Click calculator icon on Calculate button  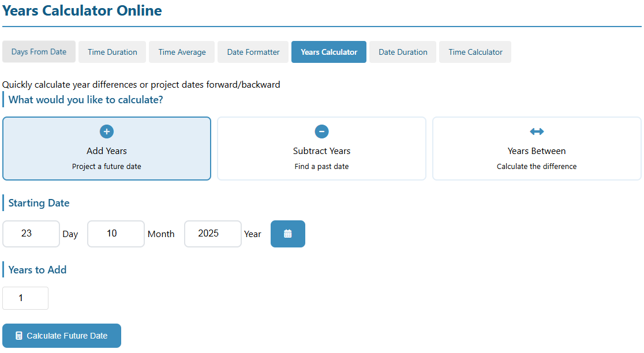coord(19,336)
